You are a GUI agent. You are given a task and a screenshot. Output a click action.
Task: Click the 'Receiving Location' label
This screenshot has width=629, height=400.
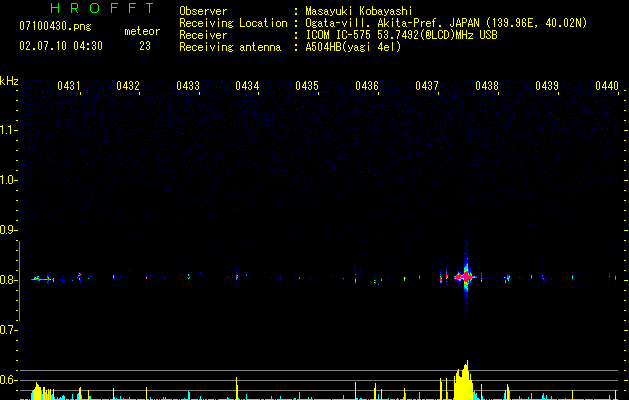coord(233,23)
